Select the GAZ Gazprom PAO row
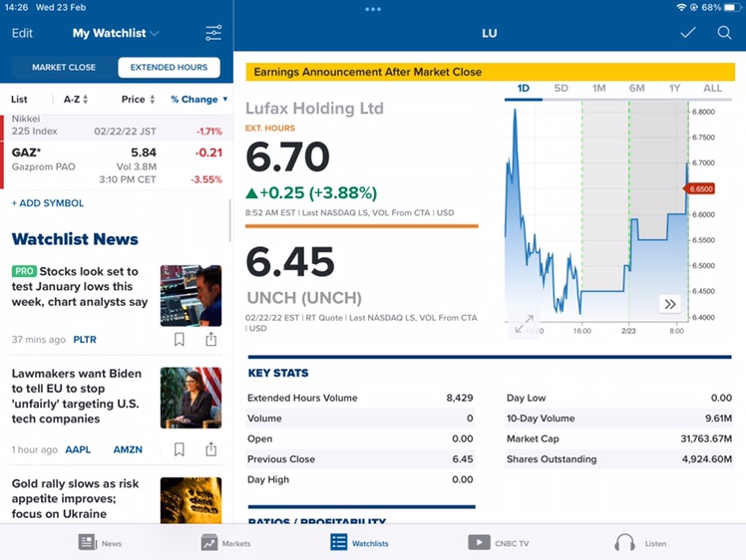The image size is (746, 560). pos(117,165)
